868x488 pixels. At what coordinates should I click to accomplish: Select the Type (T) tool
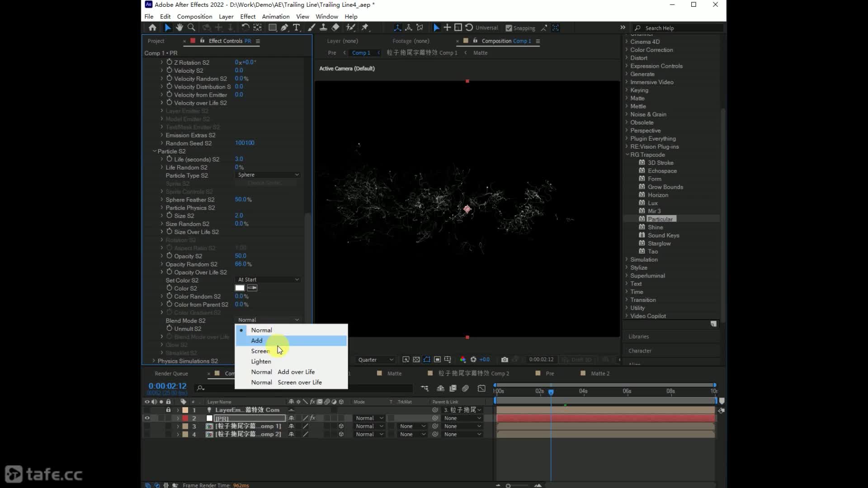coord(297,28)
